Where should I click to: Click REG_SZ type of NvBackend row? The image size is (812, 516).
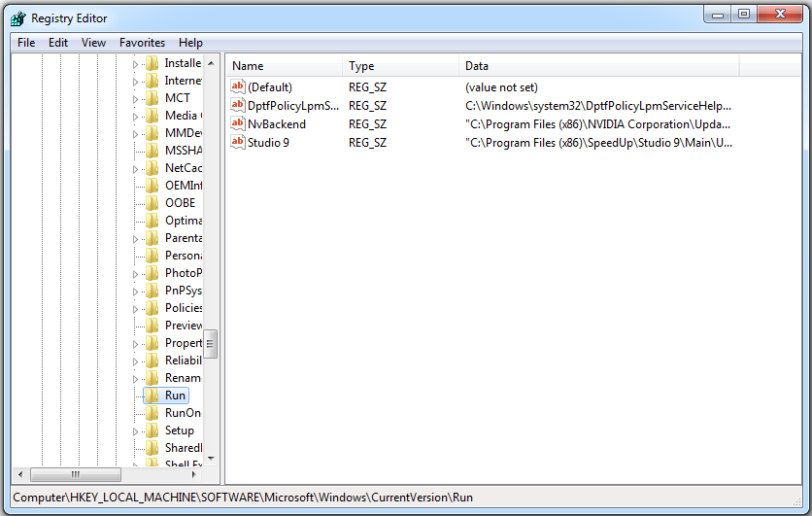[x=368, y=124]
